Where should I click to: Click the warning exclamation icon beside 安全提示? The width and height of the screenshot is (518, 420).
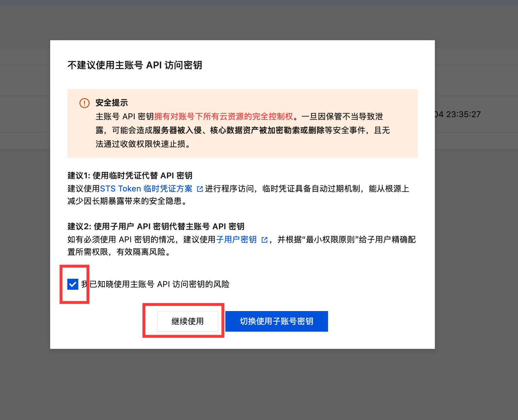click(x=84, y=103)
